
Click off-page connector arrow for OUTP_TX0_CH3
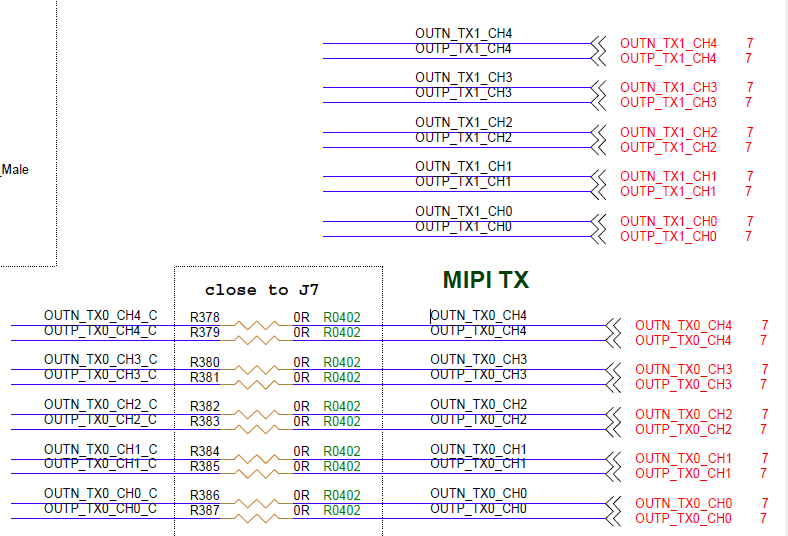point(613,384)
